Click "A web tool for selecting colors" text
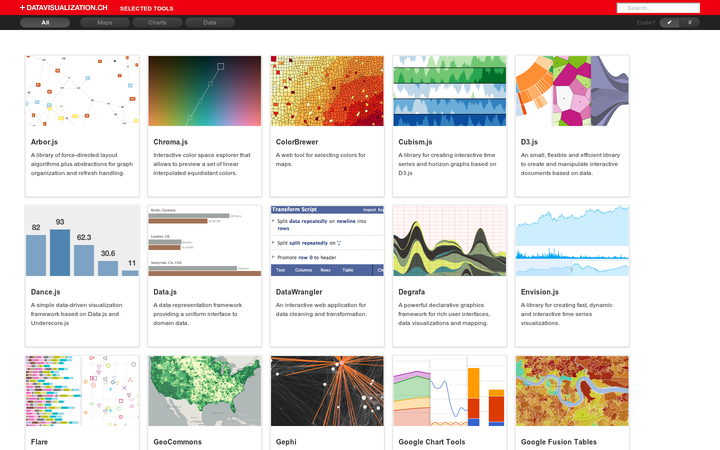The image size is (720, 450). coord(321,159)
